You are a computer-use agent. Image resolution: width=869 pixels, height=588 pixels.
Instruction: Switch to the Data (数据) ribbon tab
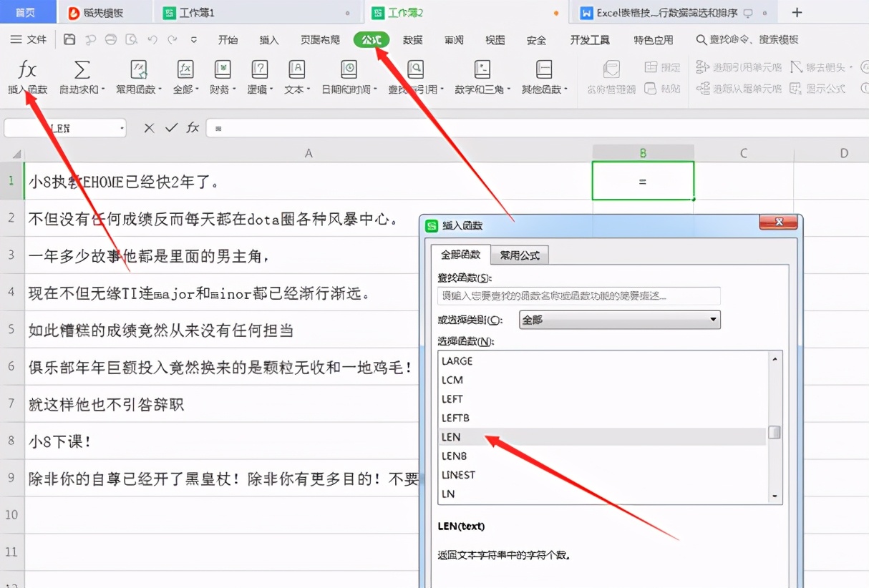412,40
